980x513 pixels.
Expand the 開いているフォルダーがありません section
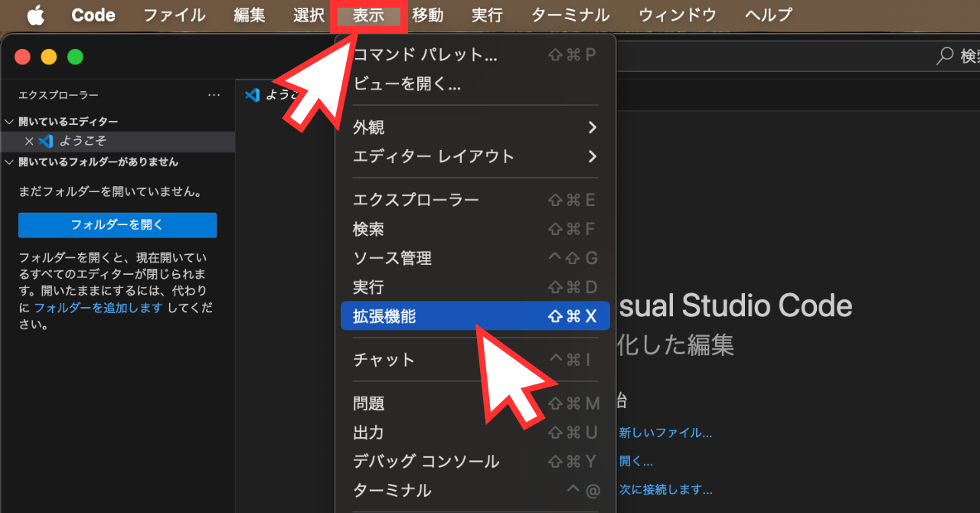pos(9,162)
